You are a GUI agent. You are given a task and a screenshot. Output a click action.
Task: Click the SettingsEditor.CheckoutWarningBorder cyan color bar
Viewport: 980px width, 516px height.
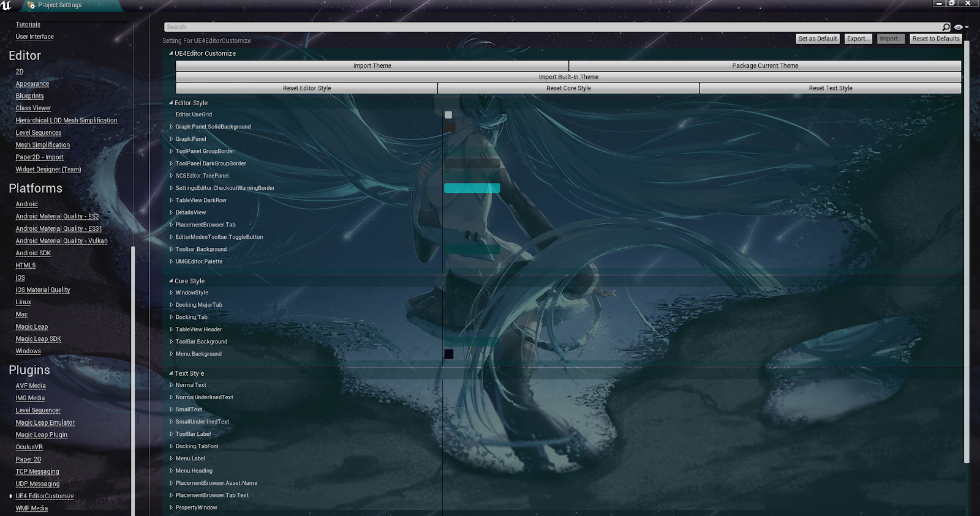point(472,188)
